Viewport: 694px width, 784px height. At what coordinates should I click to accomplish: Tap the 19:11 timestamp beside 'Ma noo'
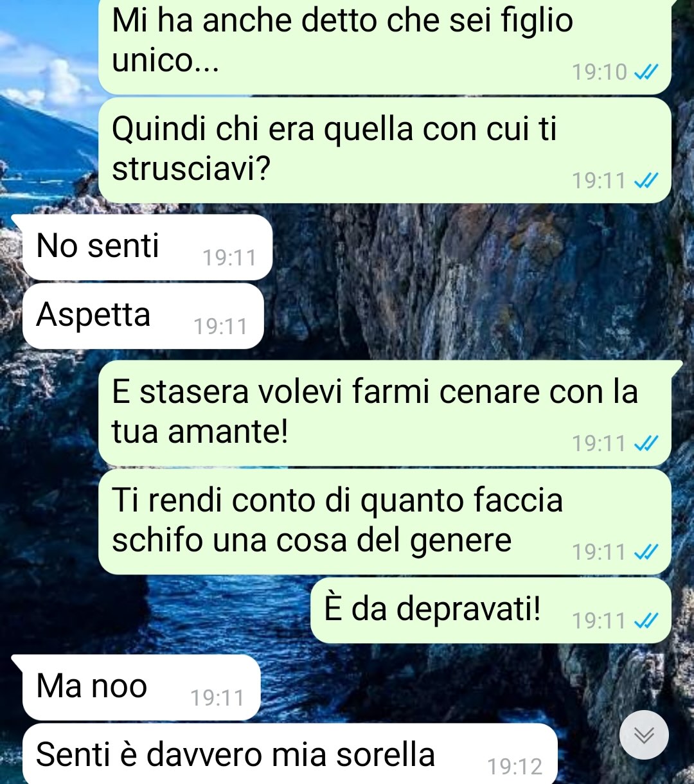click(217, 699)
